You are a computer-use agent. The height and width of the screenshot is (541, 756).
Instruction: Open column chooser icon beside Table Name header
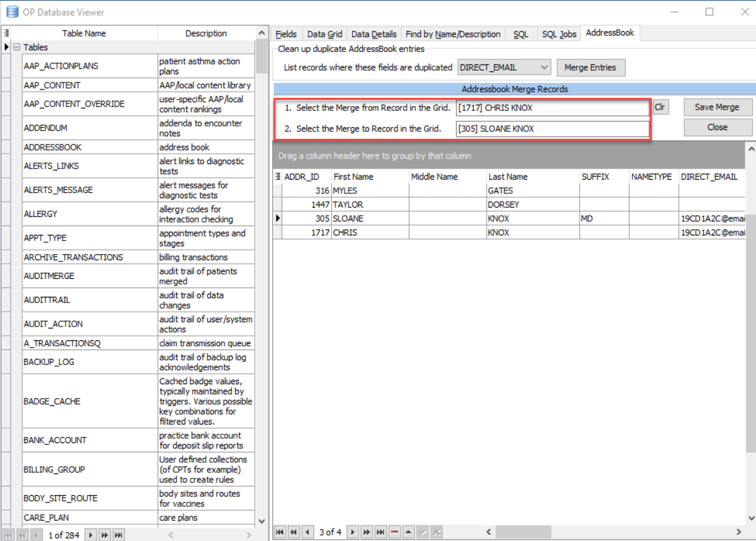click(x=6, y=33)
